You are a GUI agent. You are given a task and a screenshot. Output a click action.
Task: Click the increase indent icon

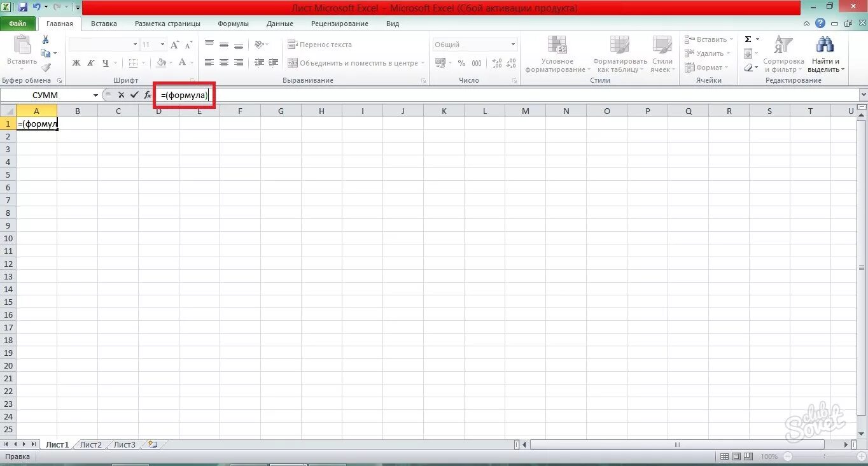tap(274, 63)
